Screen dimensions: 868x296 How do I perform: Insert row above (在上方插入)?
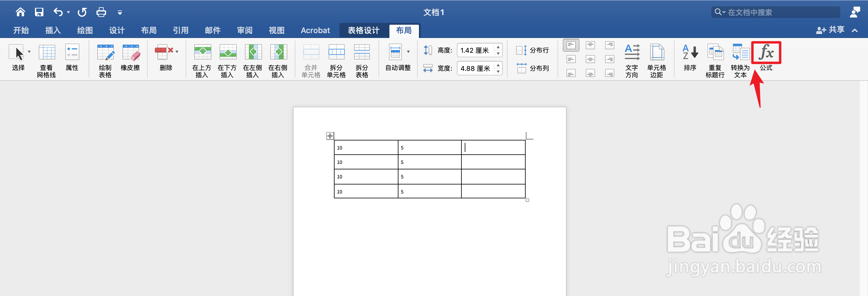(x=202, y=61)
